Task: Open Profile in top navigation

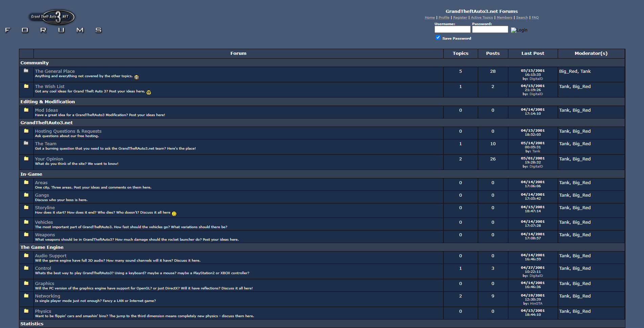Action: (x=444, y=18)
